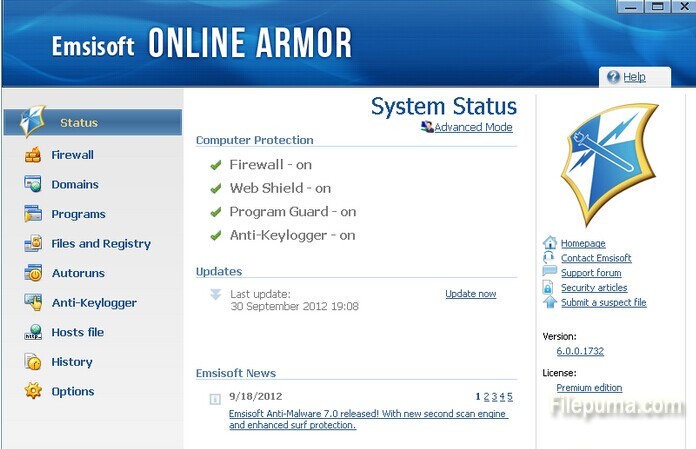Toggle the Firewall - on status
Screen dimensions: 696x449
point(270,165)
